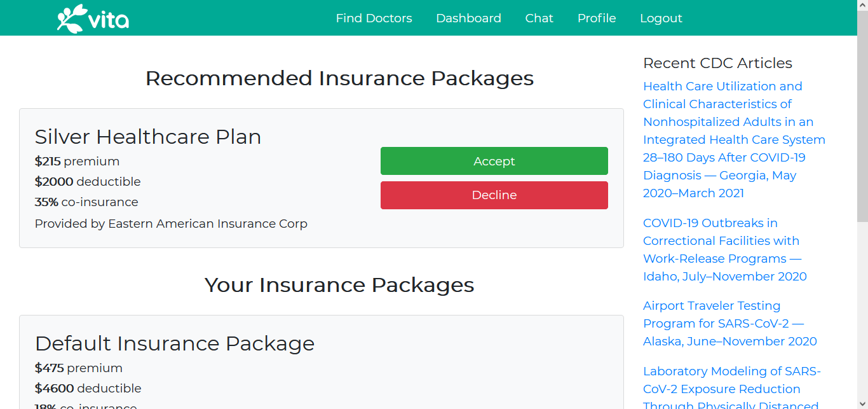Open the Laboratory Modeling of SARS-CoV-2 article
868x409 pixels.
click(732, 388)
